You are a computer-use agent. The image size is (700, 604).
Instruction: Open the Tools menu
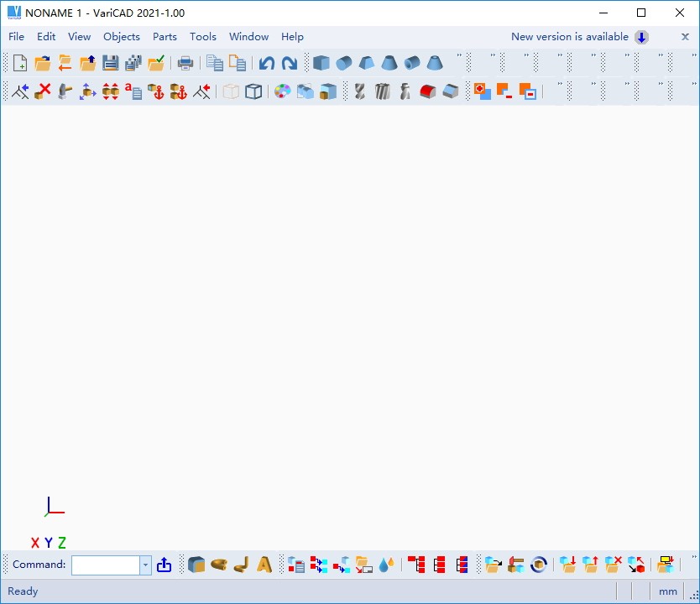(x=202, y=37)
